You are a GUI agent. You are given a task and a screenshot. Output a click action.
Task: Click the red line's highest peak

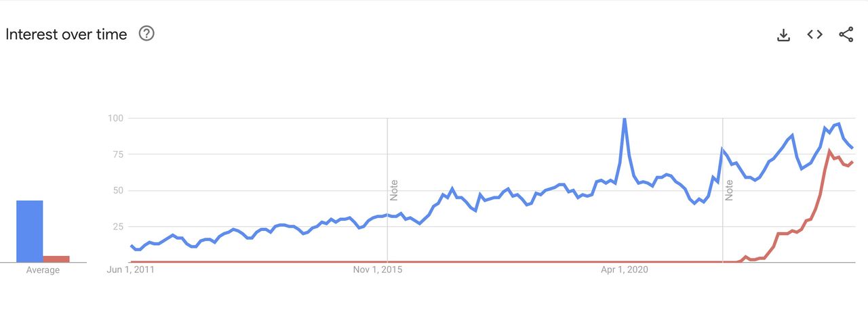[829, 151]
